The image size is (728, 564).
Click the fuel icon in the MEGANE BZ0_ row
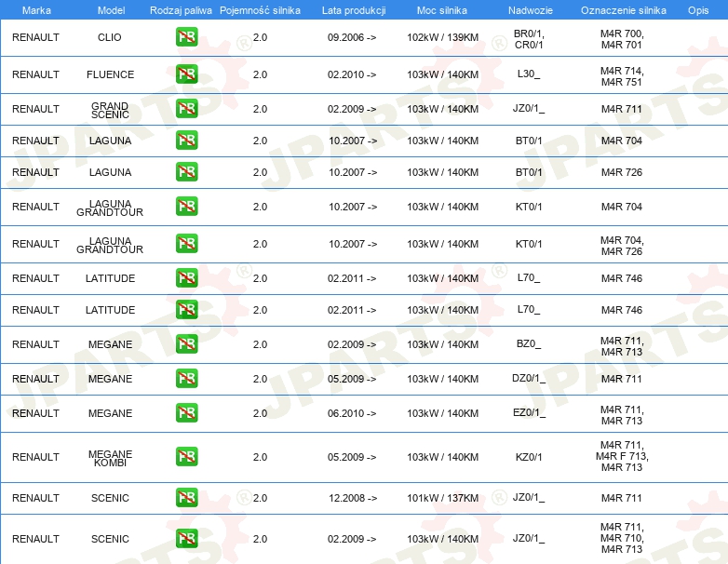186,344
